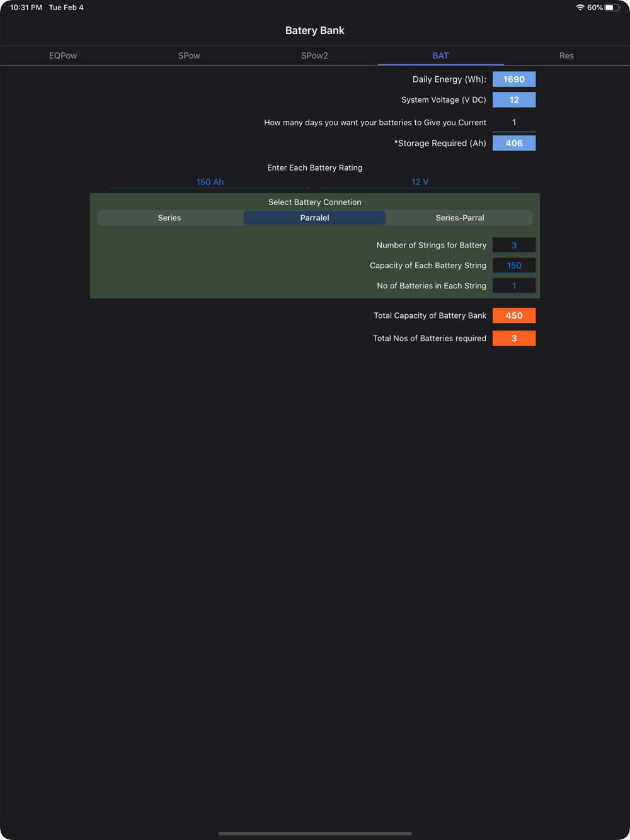
Task: Tap the days of battery current field
Action: pyautogui.click(x=514, y=123)
